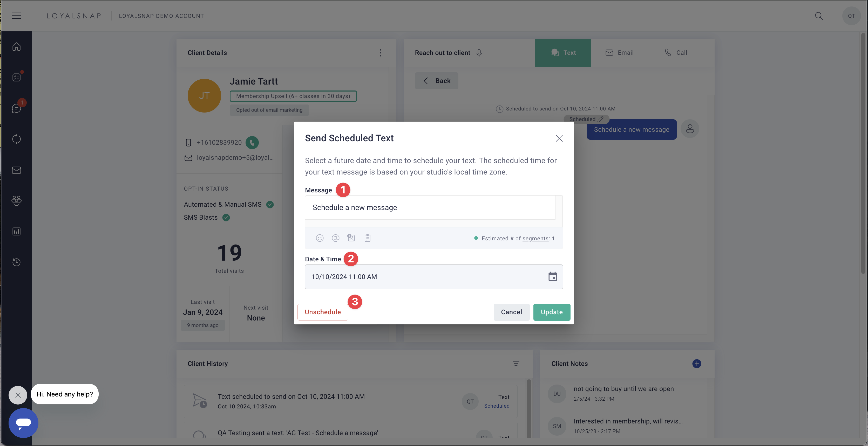Click inside the Message text field
868x446 pixels.
point(430,207)
